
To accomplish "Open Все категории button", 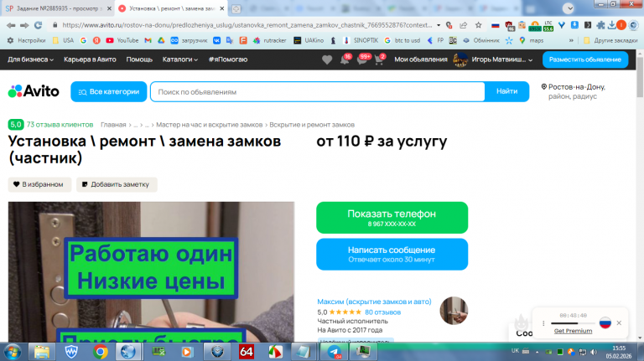I will point(109,91).
